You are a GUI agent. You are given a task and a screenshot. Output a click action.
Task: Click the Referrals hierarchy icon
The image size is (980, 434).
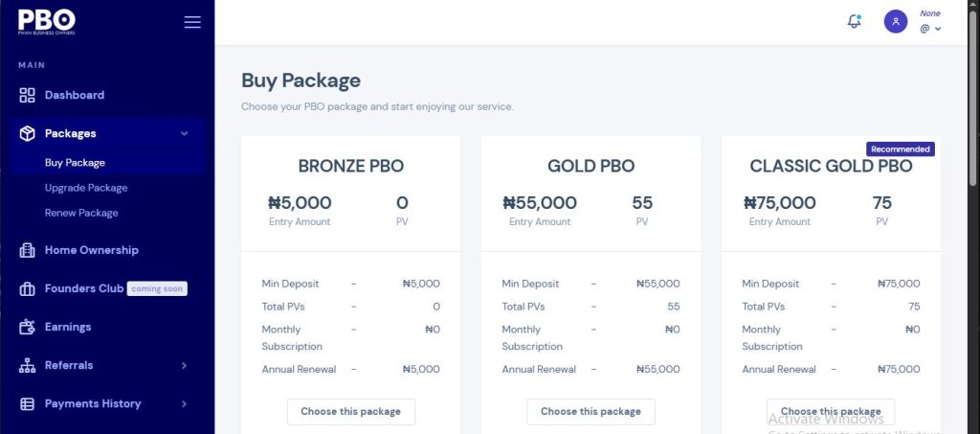pyautogui.click(x=27, y=365)
